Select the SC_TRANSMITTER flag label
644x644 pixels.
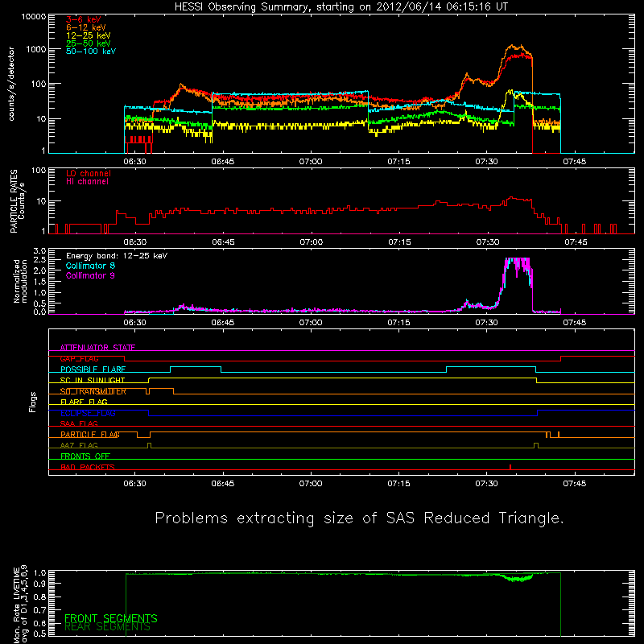[93, 391]
